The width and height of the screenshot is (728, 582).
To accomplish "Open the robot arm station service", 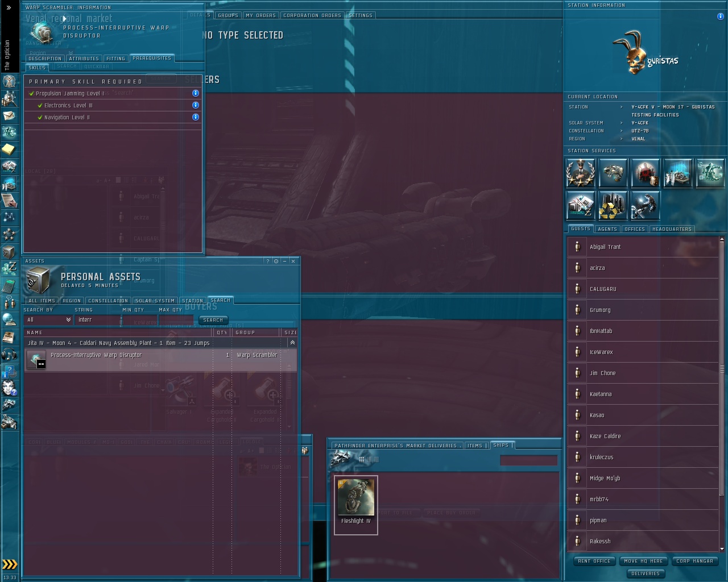I will click(710, 173).
